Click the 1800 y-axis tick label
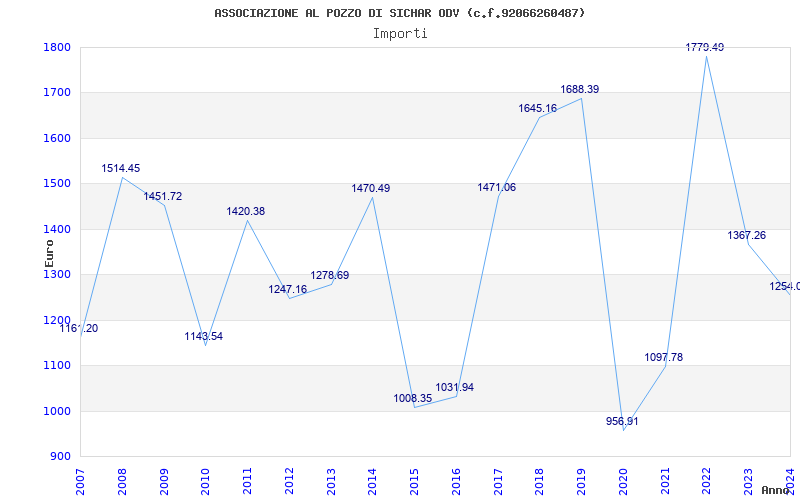The height and width of the screenshot is (500, 800). pyautogui.click(x=57, y=47)
